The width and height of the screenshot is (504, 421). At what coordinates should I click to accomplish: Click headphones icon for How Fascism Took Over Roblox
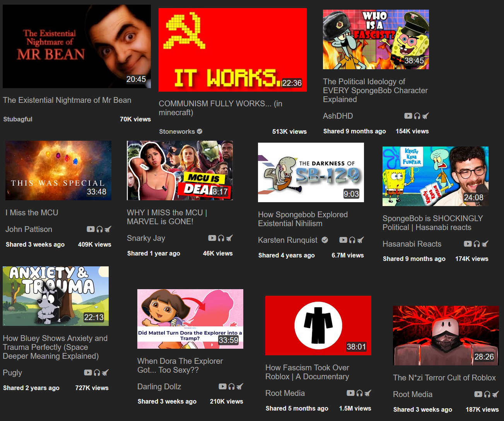(x=359, y=393)
